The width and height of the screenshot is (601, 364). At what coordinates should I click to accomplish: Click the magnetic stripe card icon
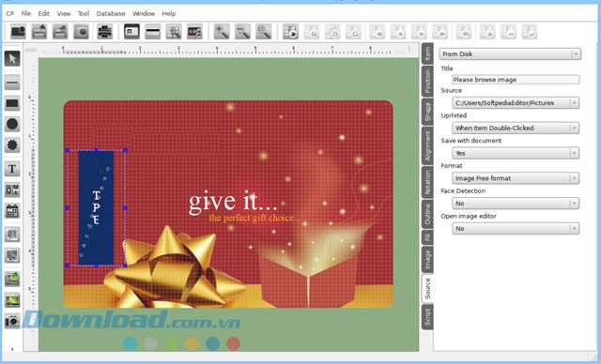[x=152, y=32]
